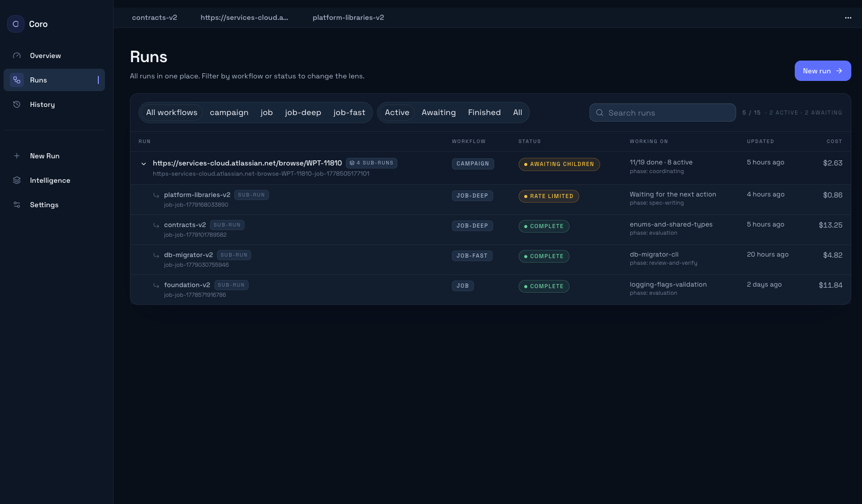Click the STATUS column header
Image resolution: width=862 pixels, height=504 pixels.
(x=529, y=142)
